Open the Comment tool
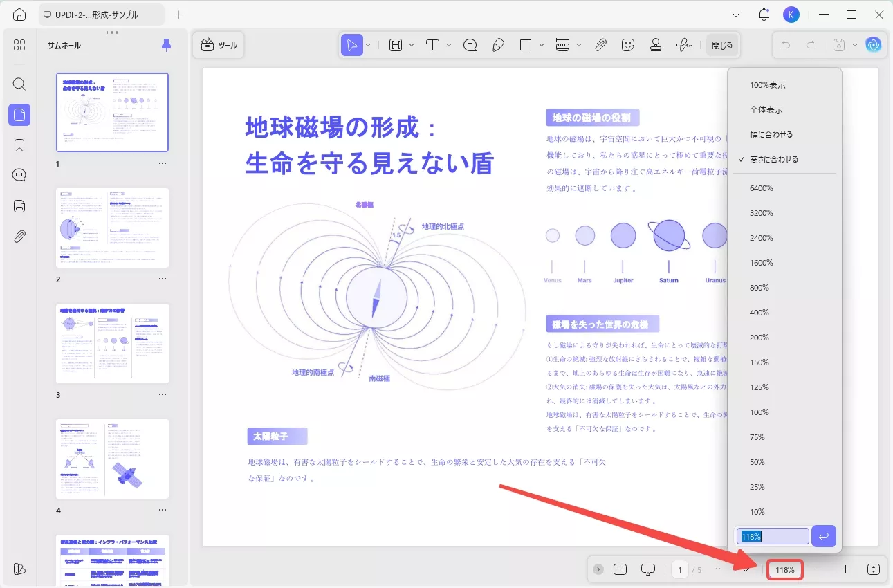 (x=470, y=44)
